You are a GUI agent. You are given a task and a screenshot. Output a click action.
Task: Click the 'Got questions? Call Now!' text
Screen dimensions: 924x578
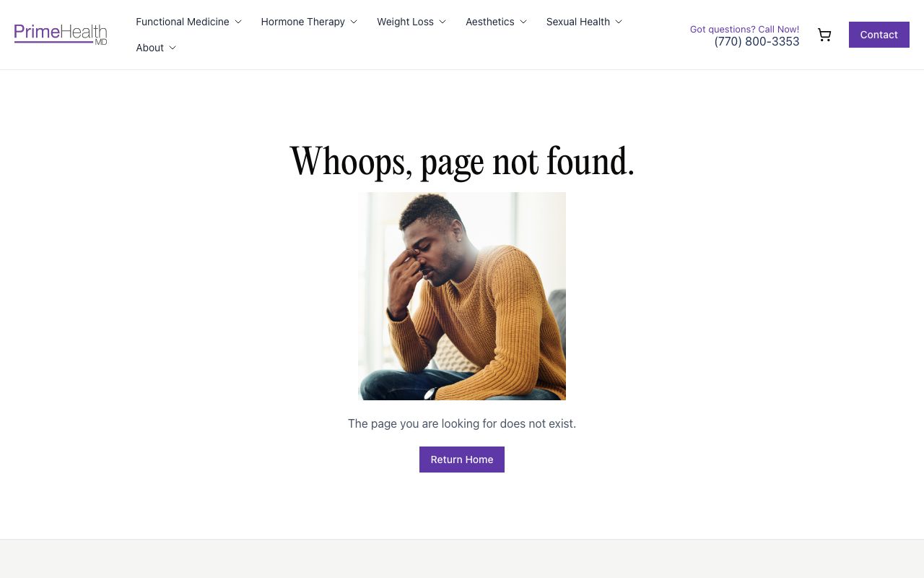744,30
